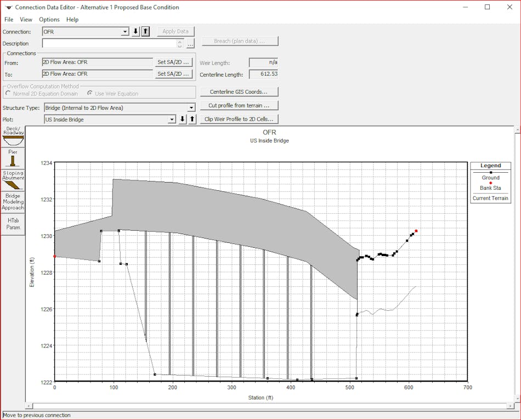Viewport: 521px width, 420px height.
Task: Open the Options menu
Action: coord(49,19)
